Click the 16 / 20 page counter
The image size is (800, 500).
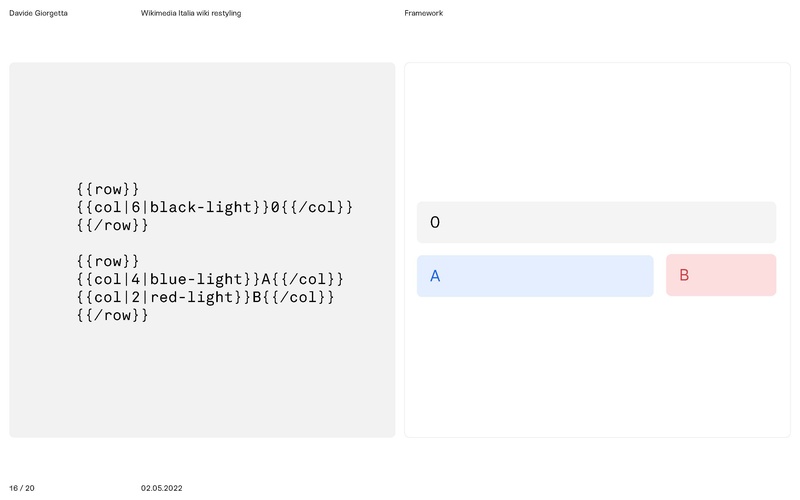(22, 488)
